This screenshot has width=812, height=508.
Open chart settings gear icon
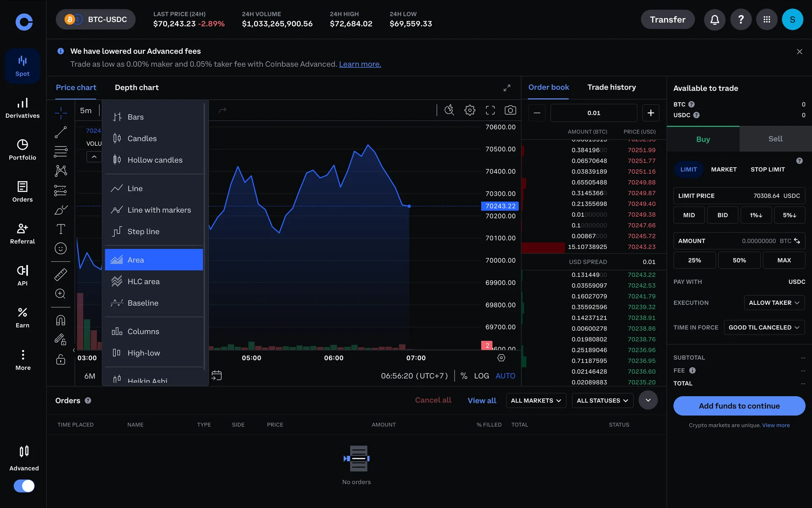[469, 110]
